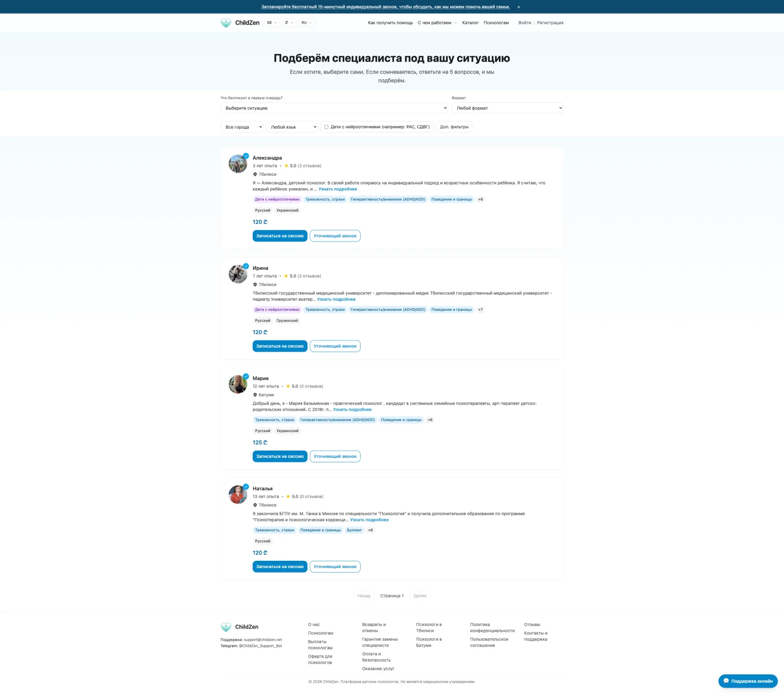Click Оплата и безопасность footer link
784x694 pixels.
point(376,657)
